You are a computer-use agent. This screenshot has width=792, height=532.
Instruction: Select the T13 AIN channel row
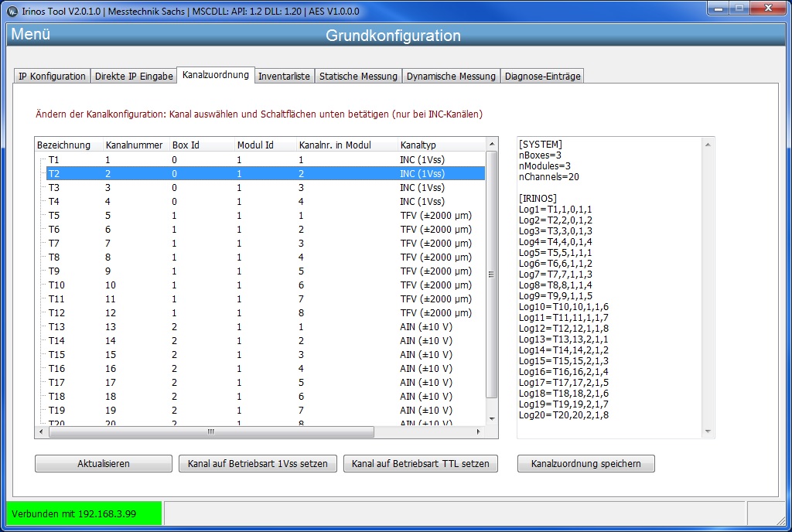point(260,326)
